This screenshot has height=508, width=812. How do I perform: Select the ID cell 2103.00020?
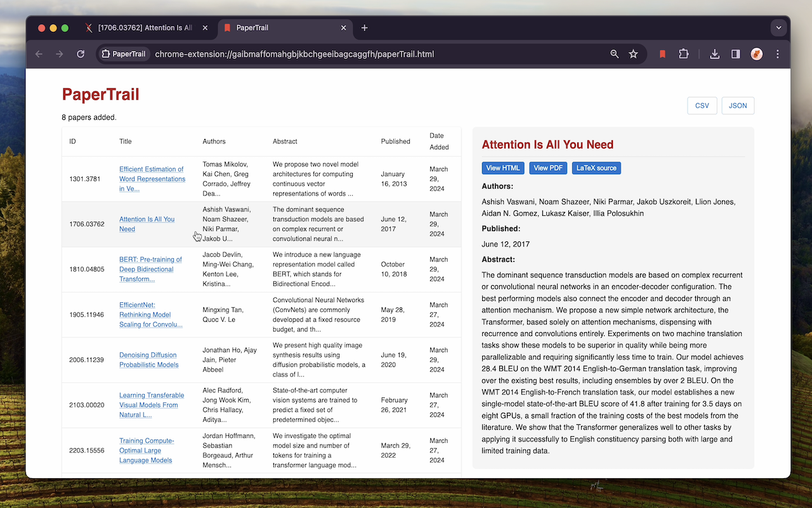(87, 405)
